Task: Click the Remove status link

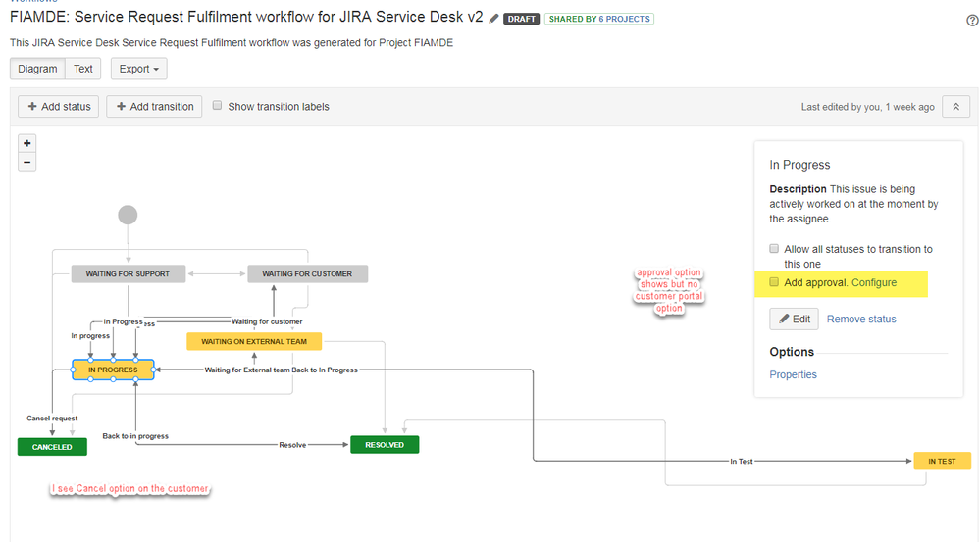Action: coord(861,320)
